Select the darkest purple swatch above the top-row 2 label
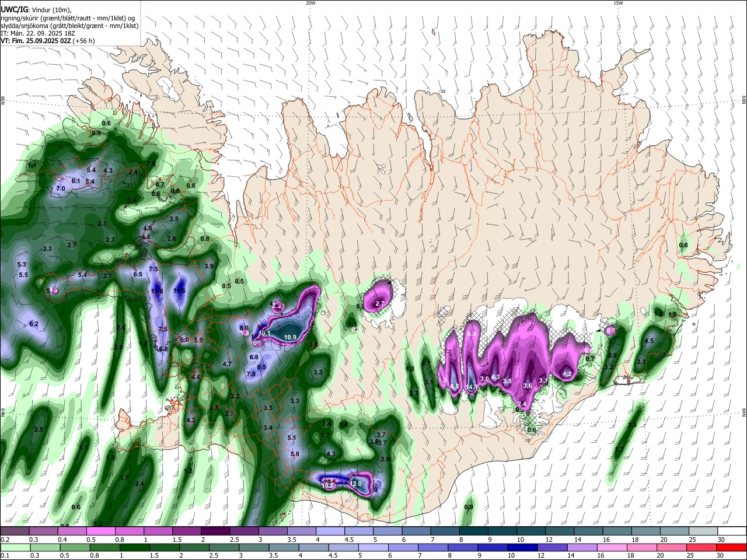 (215, 531)
